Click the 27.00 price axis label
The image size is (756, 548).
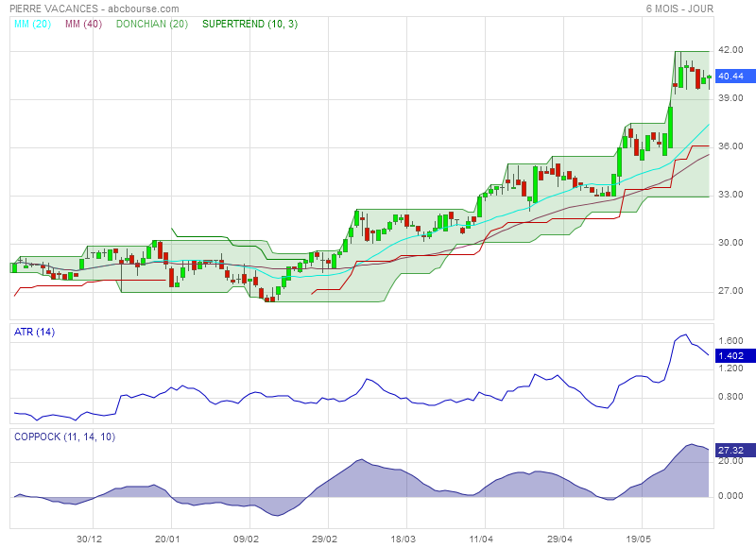(x=730, y=291)
